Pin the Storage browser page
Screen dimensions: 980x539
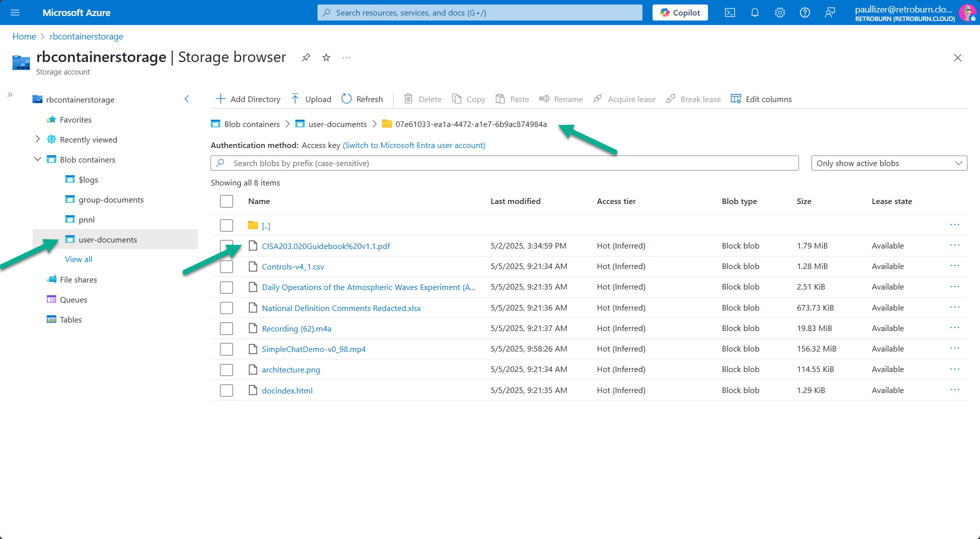[x=305, y=57]
